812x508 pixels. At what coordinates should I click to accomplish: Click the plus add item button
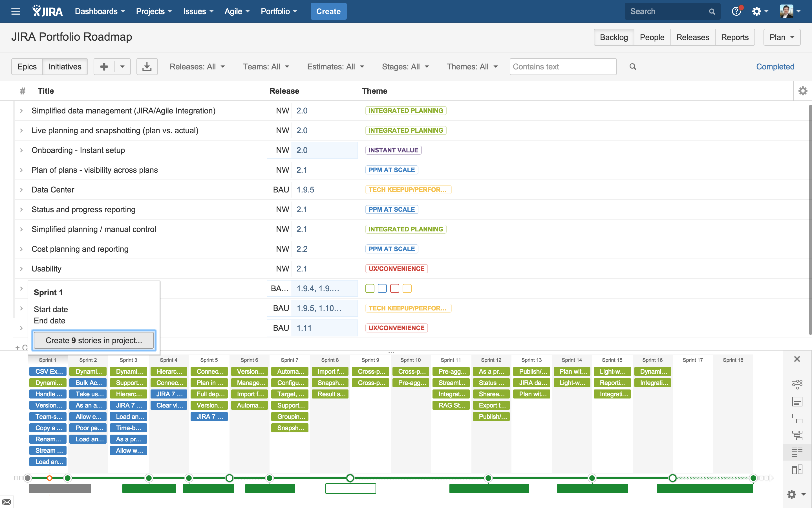coord(104,67)
